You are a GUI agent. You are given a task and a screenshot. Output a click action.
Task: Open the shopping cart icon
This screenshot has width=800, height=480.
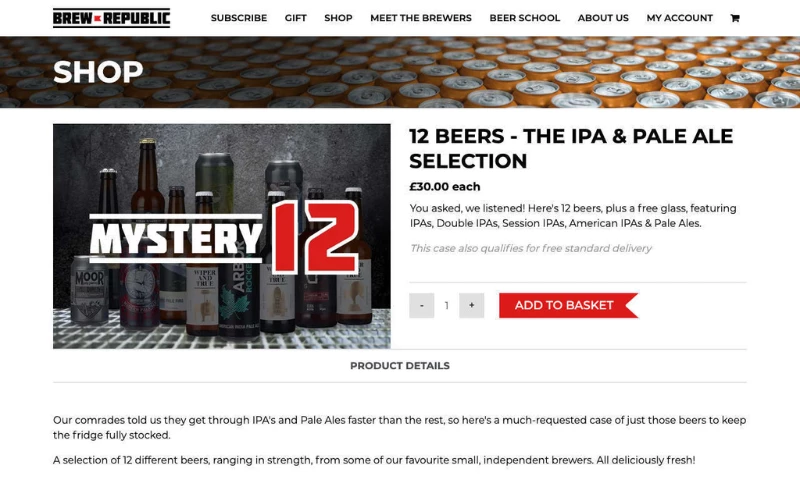pos(735,18)
